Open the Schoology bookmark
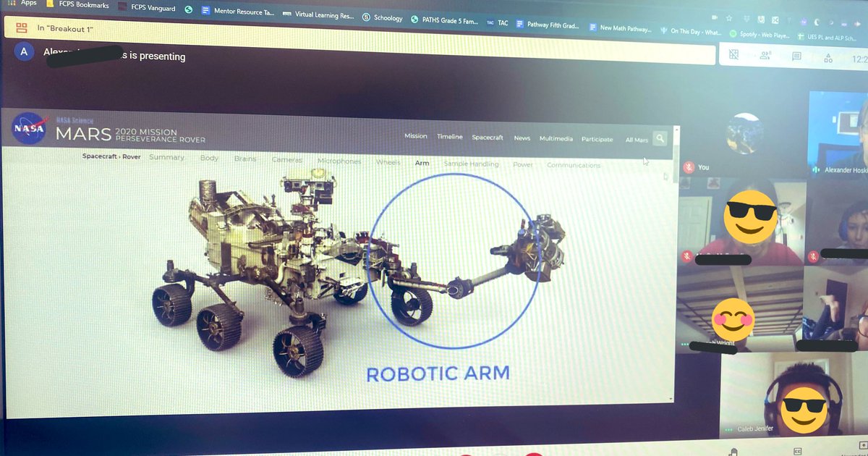This screenshot has width=868, height=456. pos(382,18)
